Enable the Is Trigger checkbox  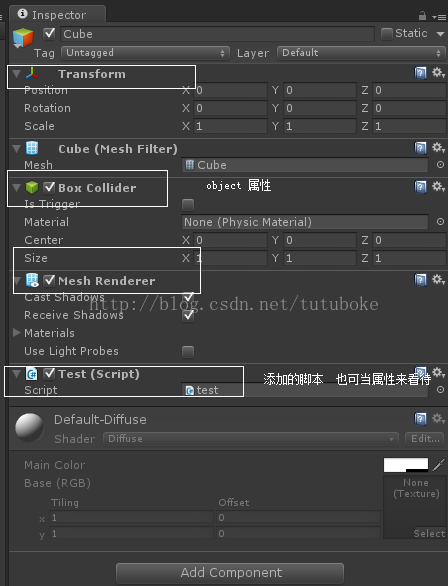click(x=188, y=204)
